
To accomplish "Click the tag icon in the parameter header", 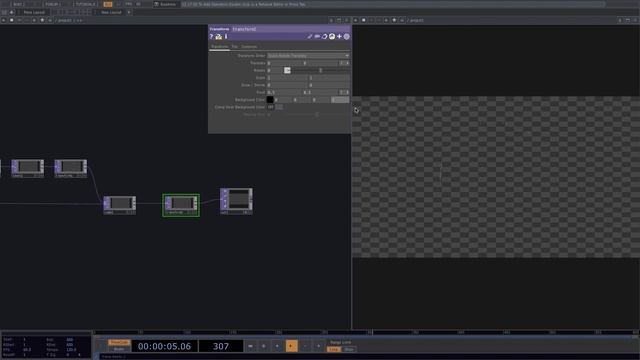I will 324,37.
